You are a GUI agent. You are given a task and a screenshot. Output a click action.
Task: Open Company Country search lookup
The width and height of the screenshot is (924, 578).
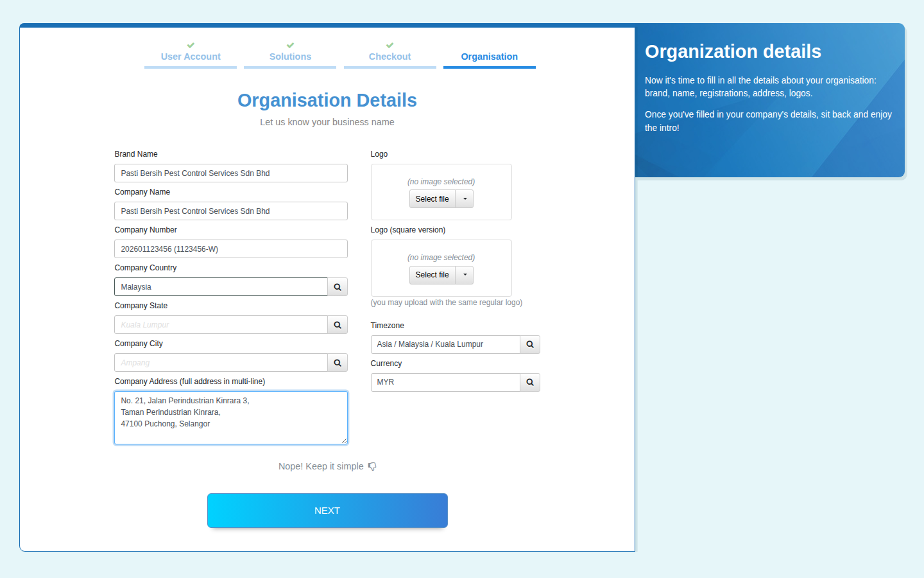point(338,287)
